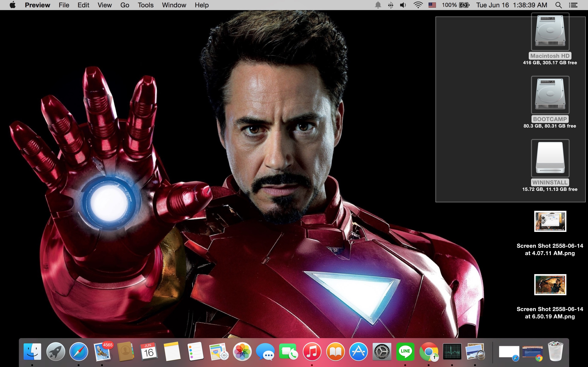
Task: Open the Apple menu
Action: coord(13,5)
